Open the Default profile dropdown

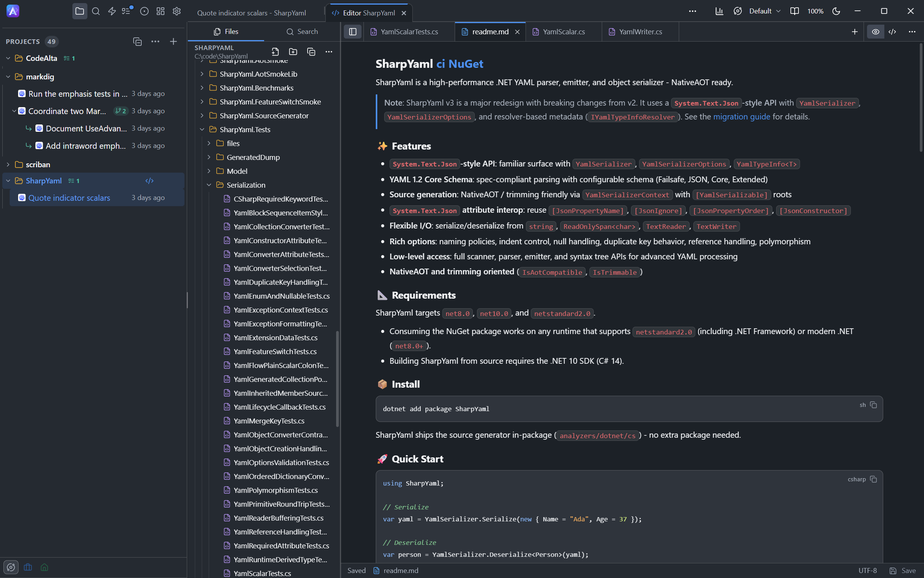pyautogui.click(x=765, y=11)
